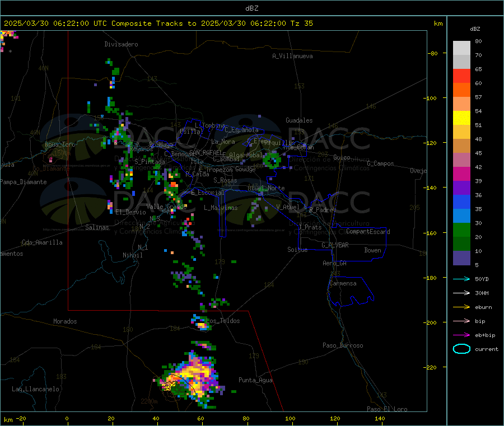The image size is (504, 426).
Task: Click the '100' km tick on bottom axis
Action: pos(290,418)
